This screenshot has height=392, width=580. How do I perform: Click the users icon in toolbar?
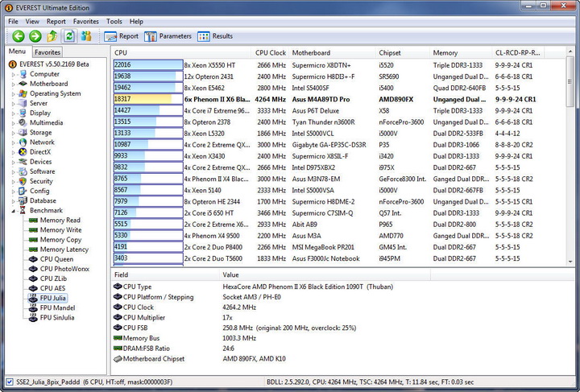click(x=86, y=36)
